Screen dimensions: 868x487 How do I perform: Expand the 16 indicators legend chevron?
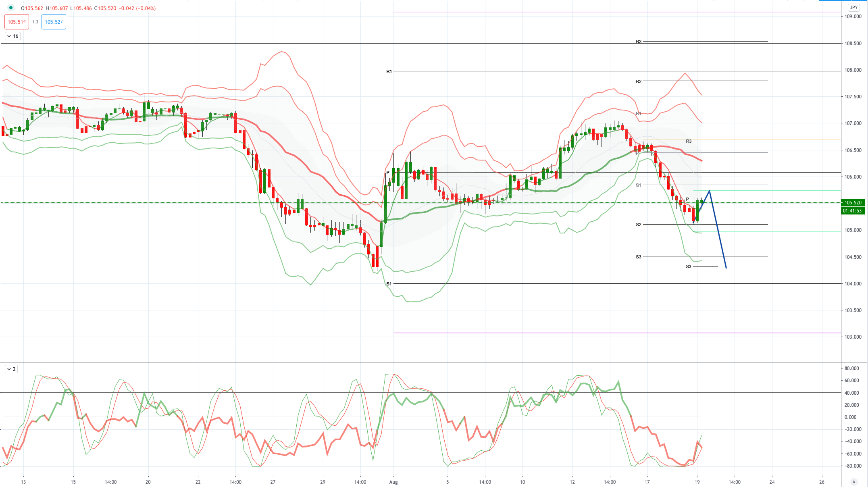[13, 36]
